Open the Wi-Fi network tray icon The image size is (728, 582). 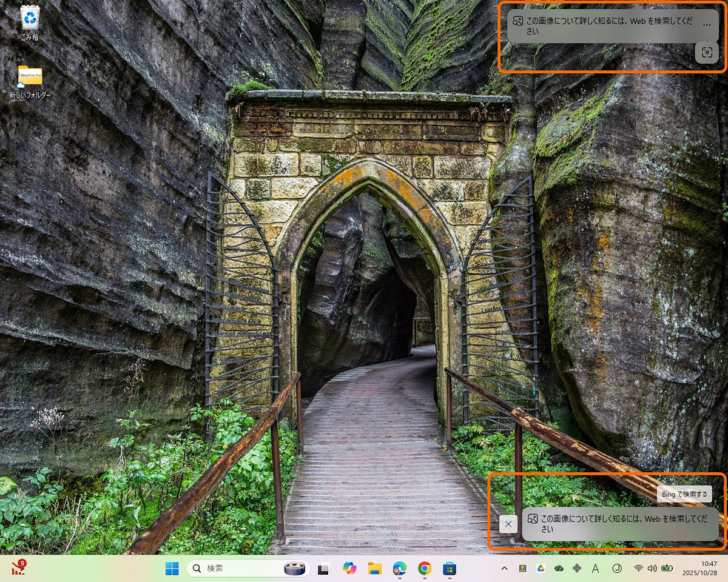[x=638, y=569]
